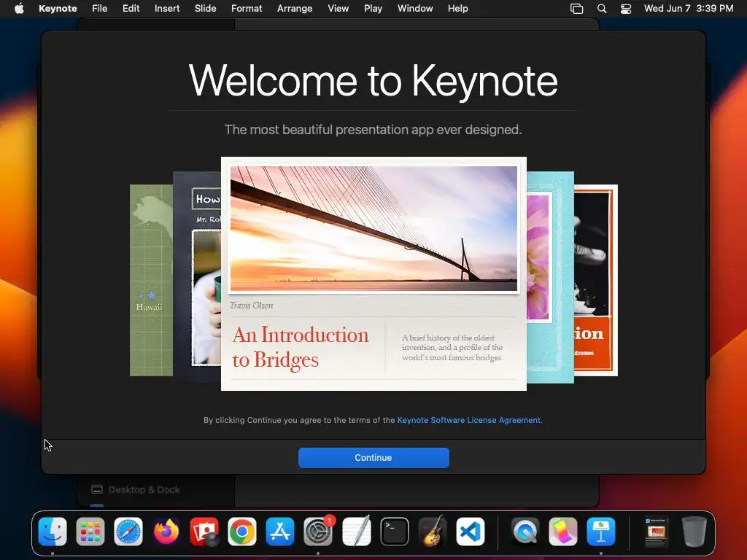Launch Terminal from the Dock
This screenshot has height=560, width=747.
pyautogui.click(x=395, y=532)
